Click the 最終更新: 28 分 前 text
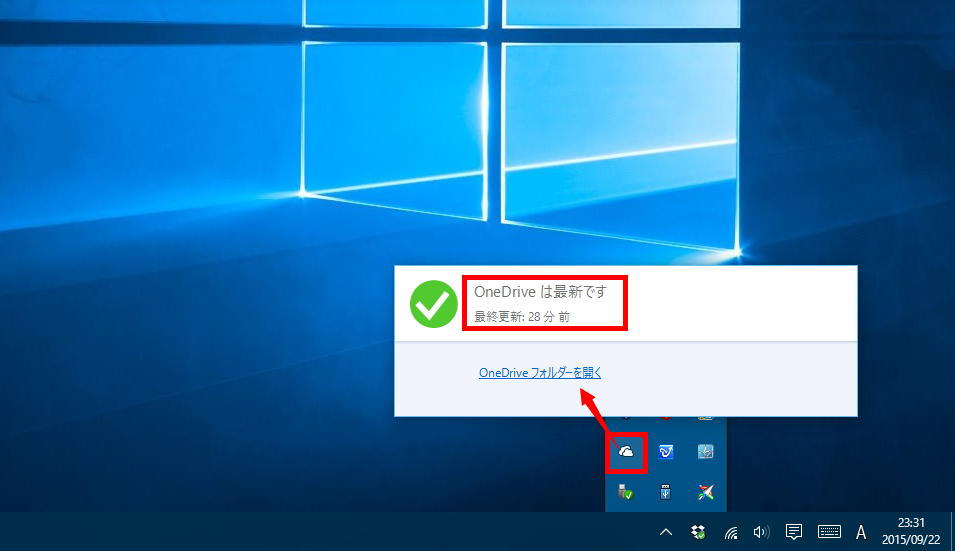The width and height of the screenshot is (955, 551). pos(522,317)
